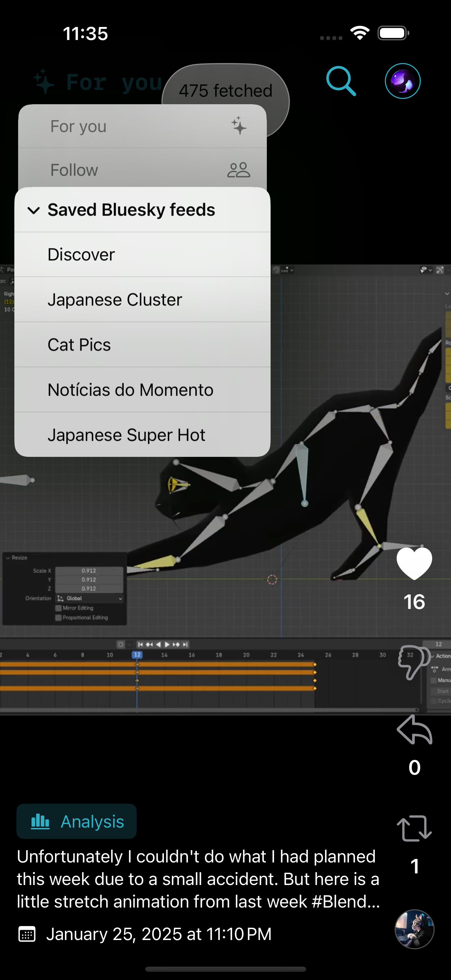
Task: Tap the 475 fetched badge
Action: 225,91
